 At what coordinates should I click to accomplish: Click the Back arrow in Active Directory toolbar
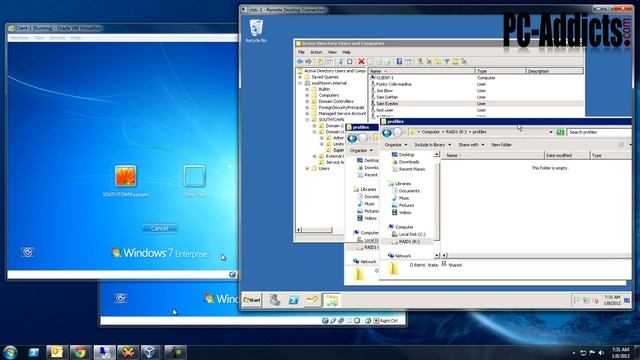[x=300, y=62]
